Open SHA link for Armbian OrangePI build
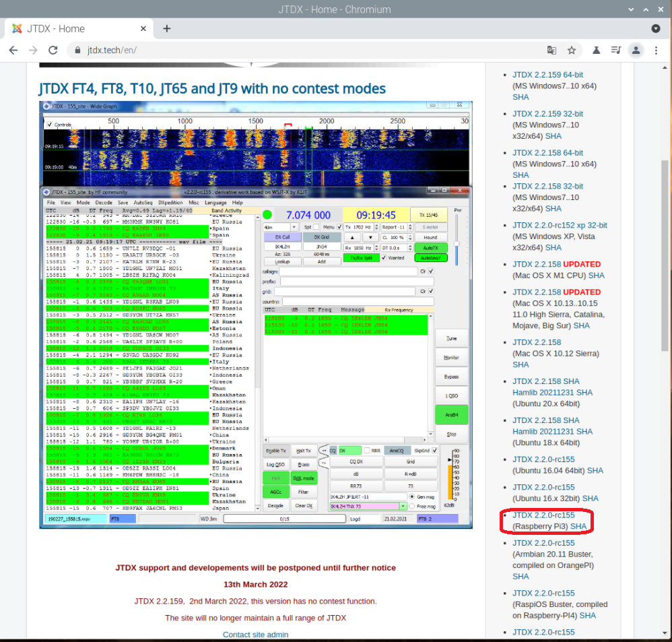The image size is (672, 642). tap(520, 577)
